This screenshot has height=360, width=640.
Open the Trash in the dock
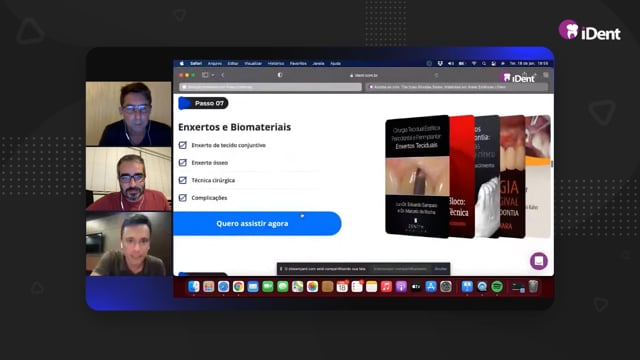point(533,287)
